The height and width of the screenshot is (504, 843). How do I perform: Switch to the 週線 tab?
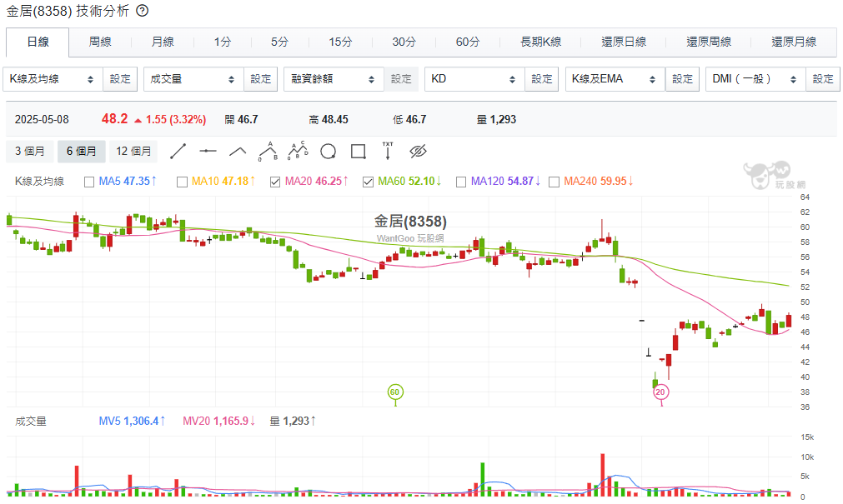[x=100, y=42]
